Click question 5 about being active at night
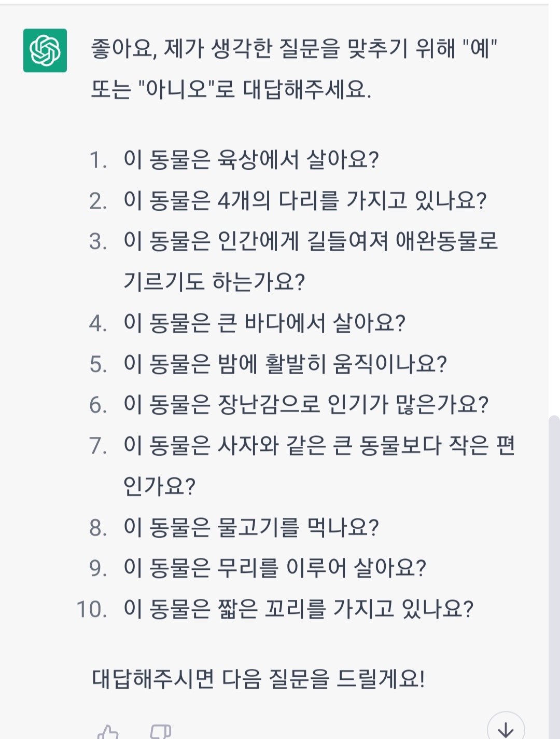 pos(285,364)
